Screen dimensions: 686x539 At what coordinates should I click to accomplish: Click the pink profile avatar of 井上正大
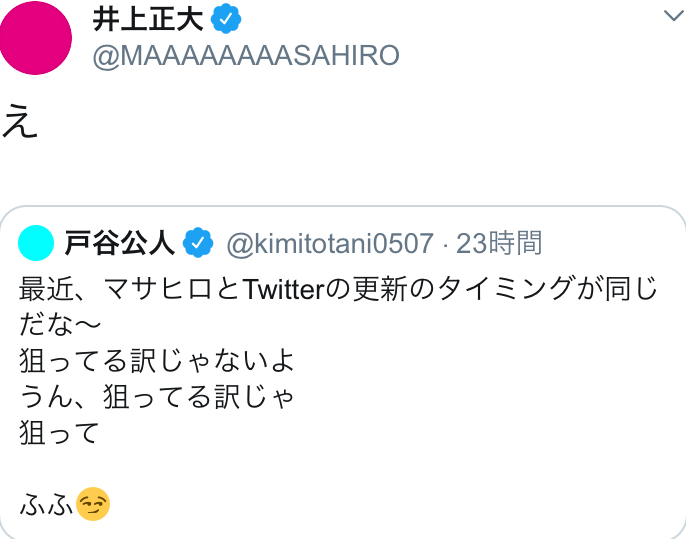35,38
